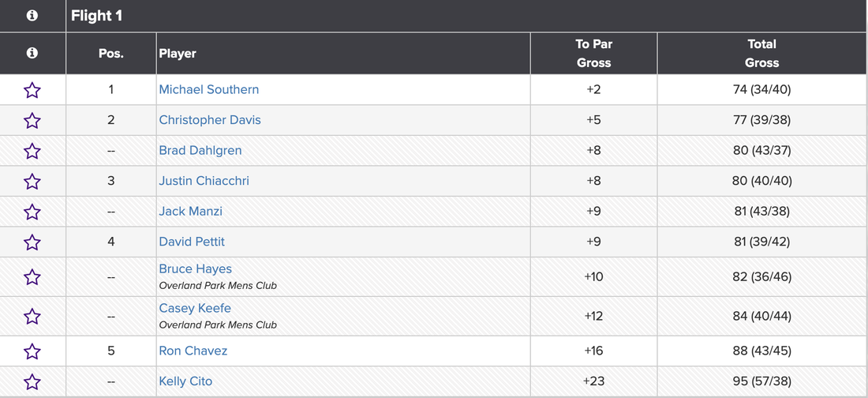Click the star next to Jack Manzi

(32, 212)
